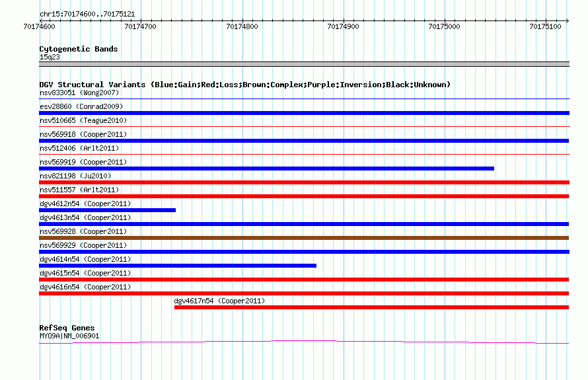The height and width of the screenshot is (380, 588).
Task: Click the blue bar of nsv569929
Action: 304,252
